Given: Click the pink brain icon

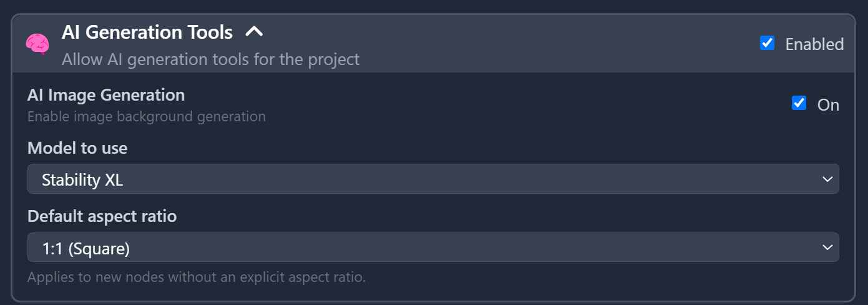Looking at the screenshot, I should tap(37, 44).
